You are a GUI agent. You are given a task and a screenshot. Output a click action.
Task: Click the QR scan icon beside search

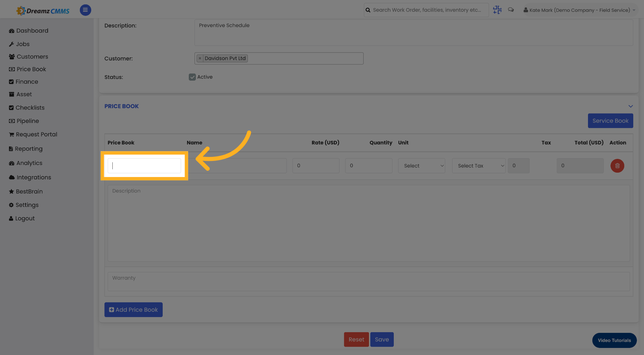coord(497,10)
